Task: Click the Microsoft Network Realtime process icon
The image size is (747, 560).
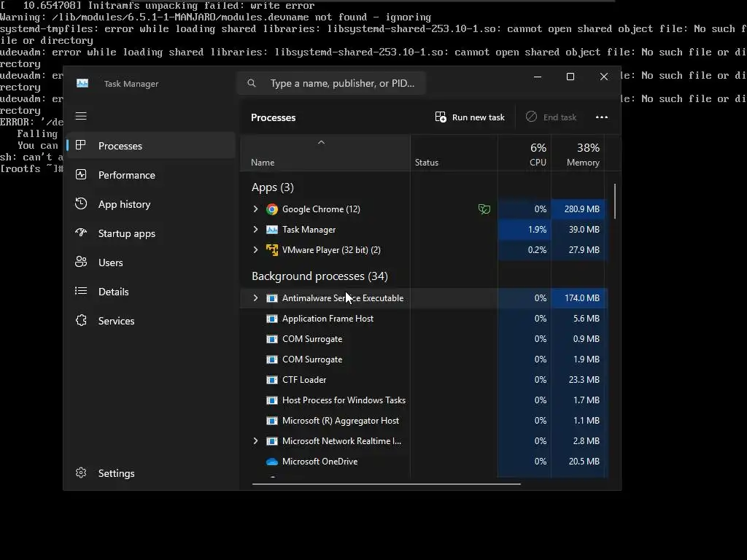Action: coord(272,441)
